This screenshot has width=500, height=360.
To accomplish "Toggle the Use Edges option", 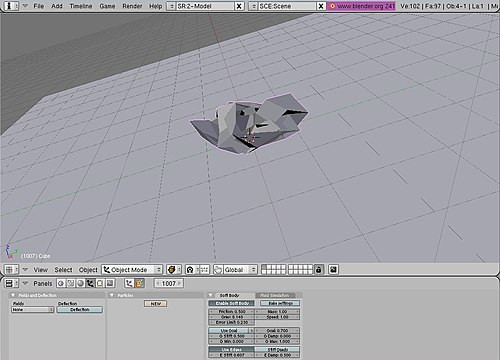I will [x=231, y=349].
